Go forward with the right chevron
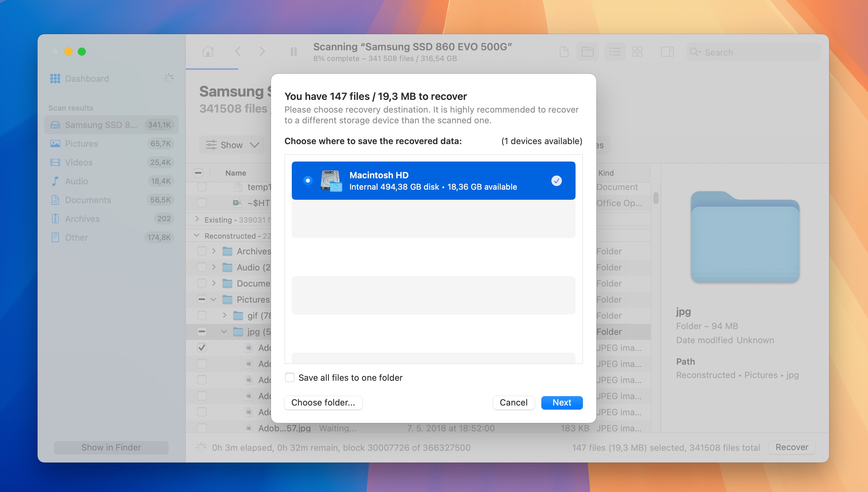The height and width of the screenshot is (492, 868). 262,52
